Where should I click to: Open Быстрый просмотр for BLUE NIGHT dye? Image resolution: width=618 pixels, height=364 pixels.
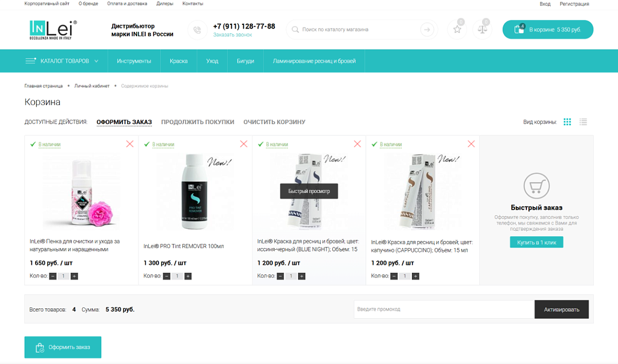pos(308,191)
